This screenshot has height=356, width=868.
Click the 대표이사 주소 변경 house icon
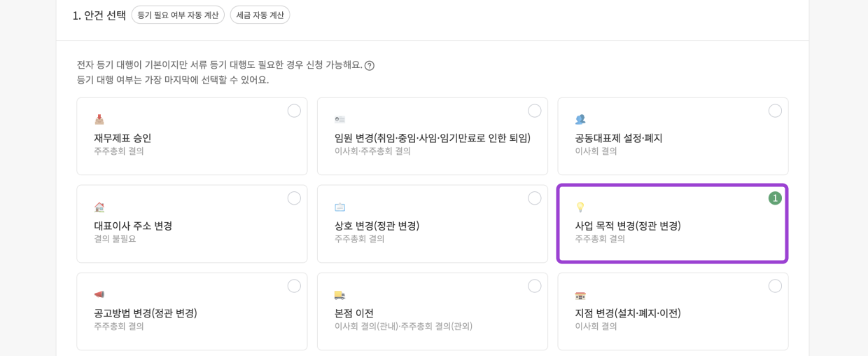click(99, 207)
